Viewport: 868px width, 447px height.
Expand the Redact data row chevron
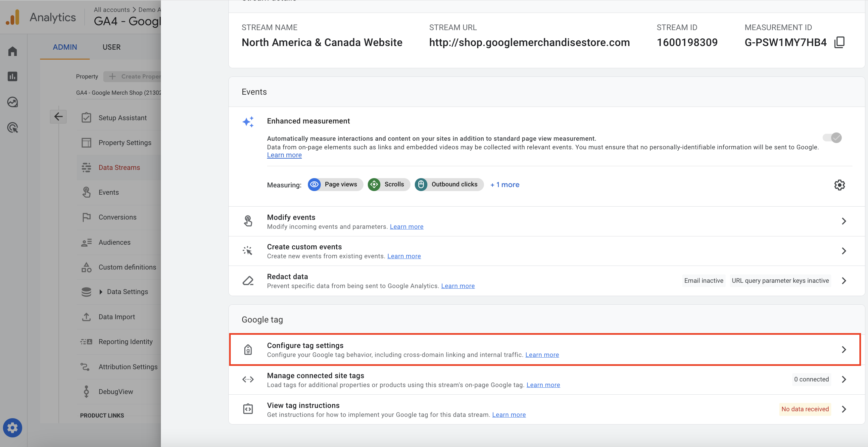[x=844, y=280]
